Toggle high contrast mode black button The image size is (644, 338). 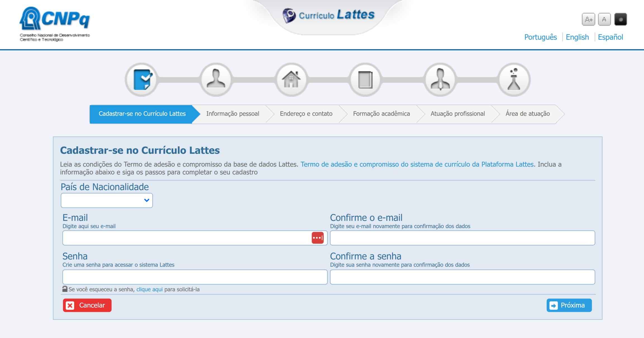[x=621, y=20]
